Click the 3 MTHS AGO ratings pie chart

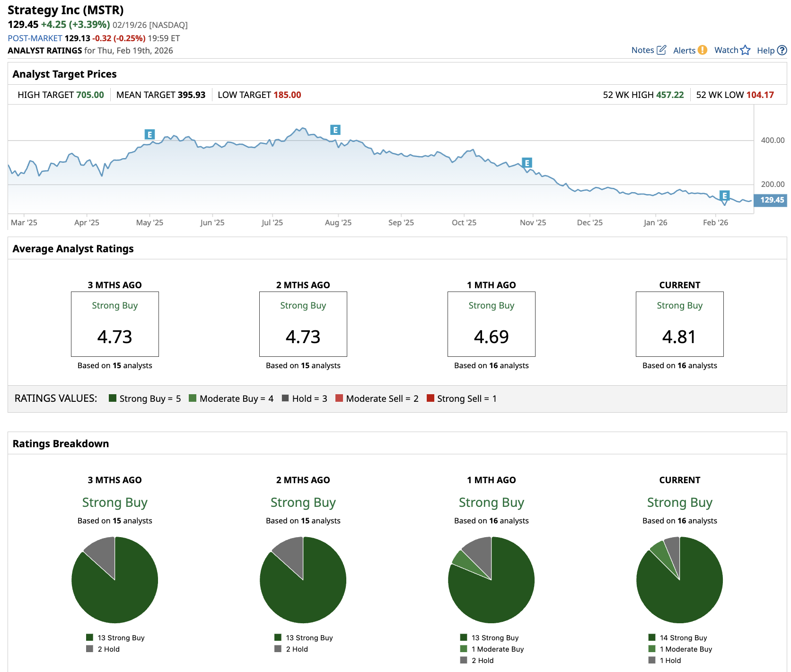[115, 580]
